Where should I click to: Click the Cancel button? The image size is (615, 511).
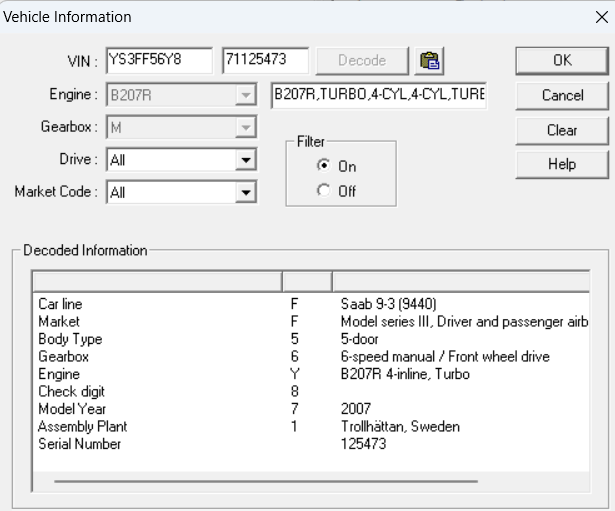point(562,95)
